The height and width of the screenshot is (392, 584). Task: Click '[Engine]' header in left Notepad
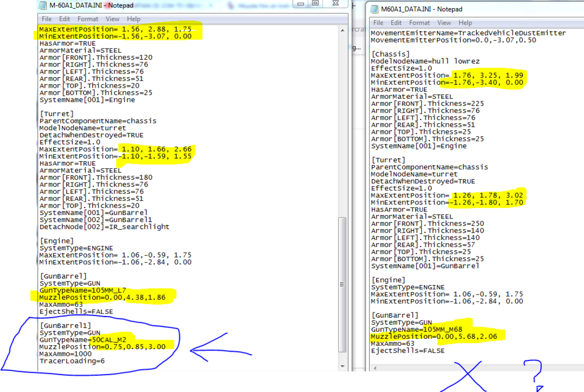pyautogui.click(x=57, y=241)
